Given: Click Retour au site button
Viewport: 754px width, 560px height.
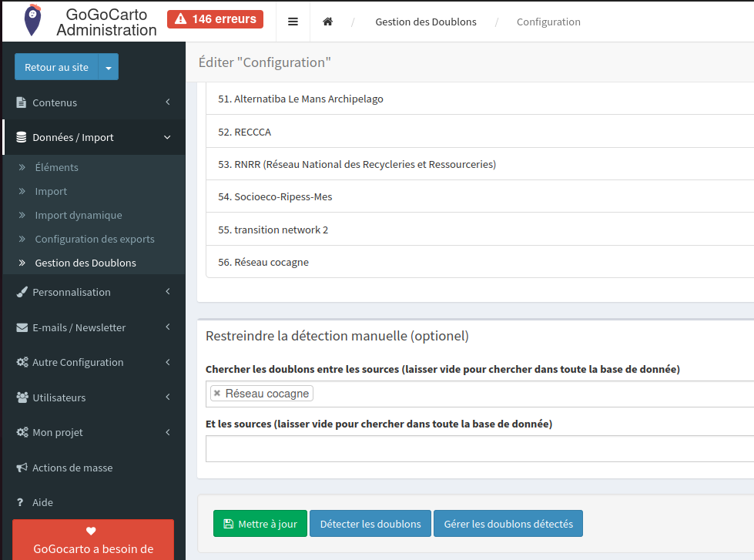Looking at the screenshot, I should coord(57,67).
